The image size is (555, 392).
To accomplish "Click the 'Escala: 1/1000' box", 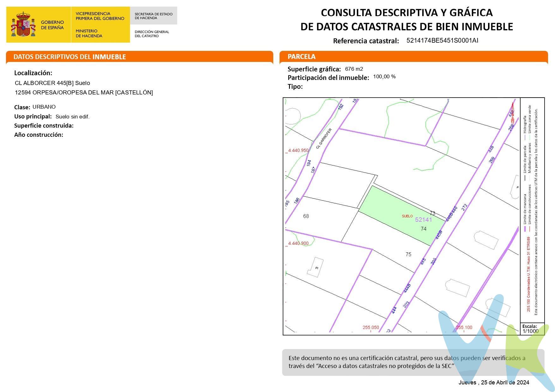I will pyautogui.click(x=532, y=329).
